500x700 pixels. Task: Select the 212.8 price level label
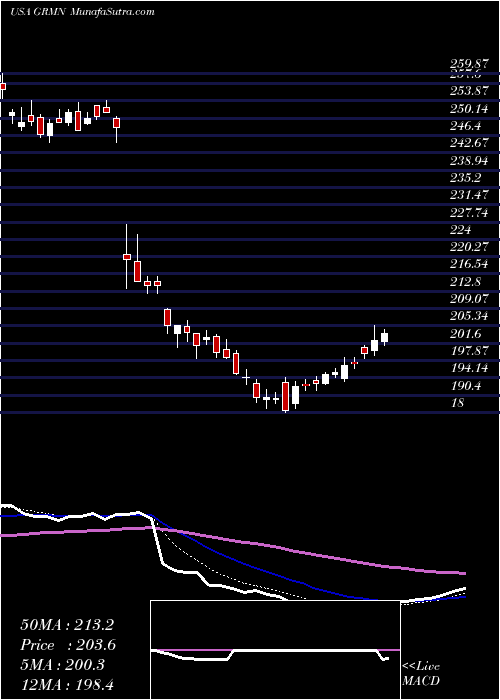pos(466,282)
